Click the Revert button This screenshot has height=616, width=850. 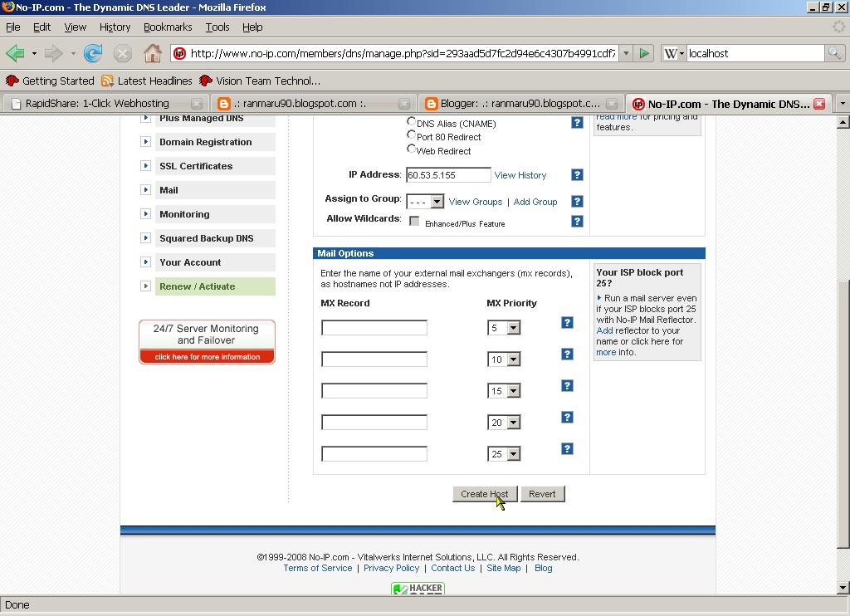[x=542, y=494]
